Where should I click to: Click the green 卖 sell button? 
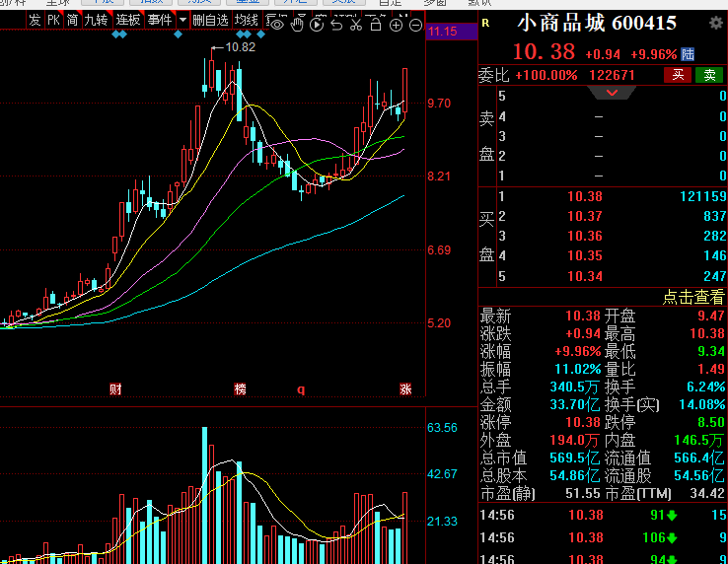tap(709, 75)
